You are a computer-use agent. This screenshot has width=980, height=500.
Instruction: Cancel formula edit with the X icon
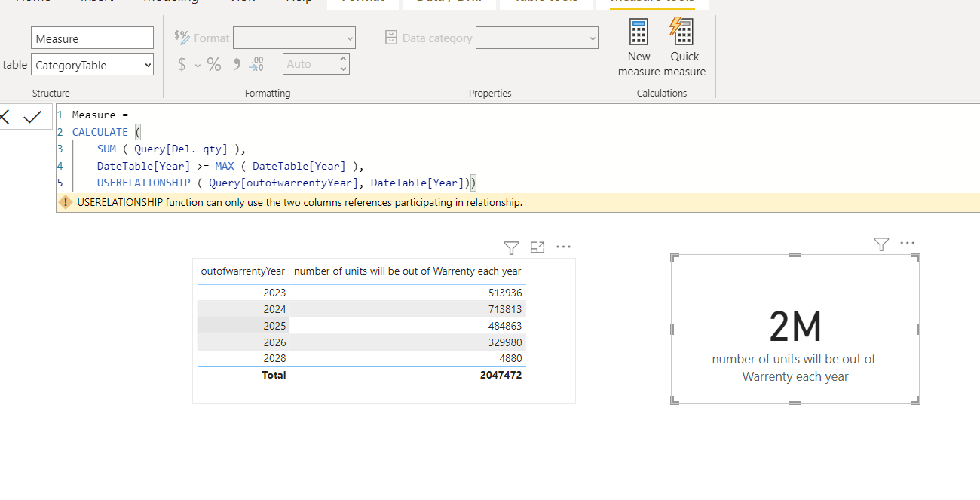5,117
